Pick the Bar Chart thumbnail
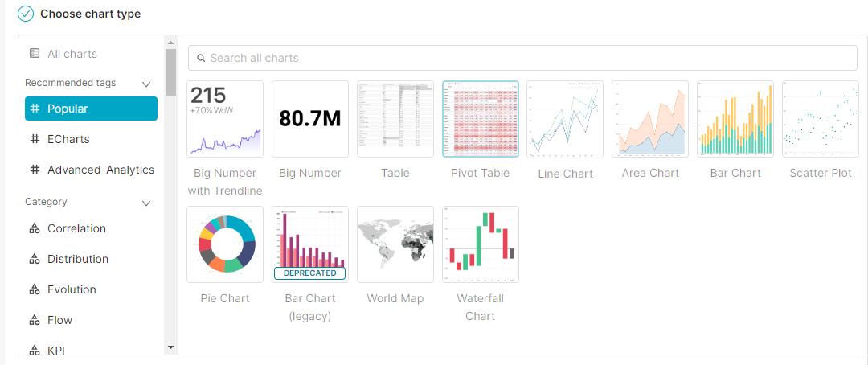Viewport: 868px width, 365px height. pyautogui.click(x=735, y=119)
